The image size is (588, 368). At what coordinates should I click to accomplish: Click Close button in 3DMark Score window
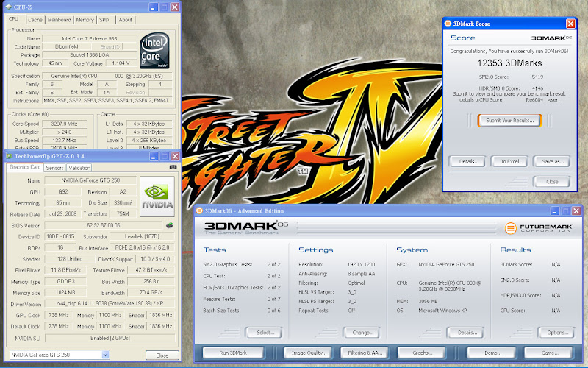(552, 182)
